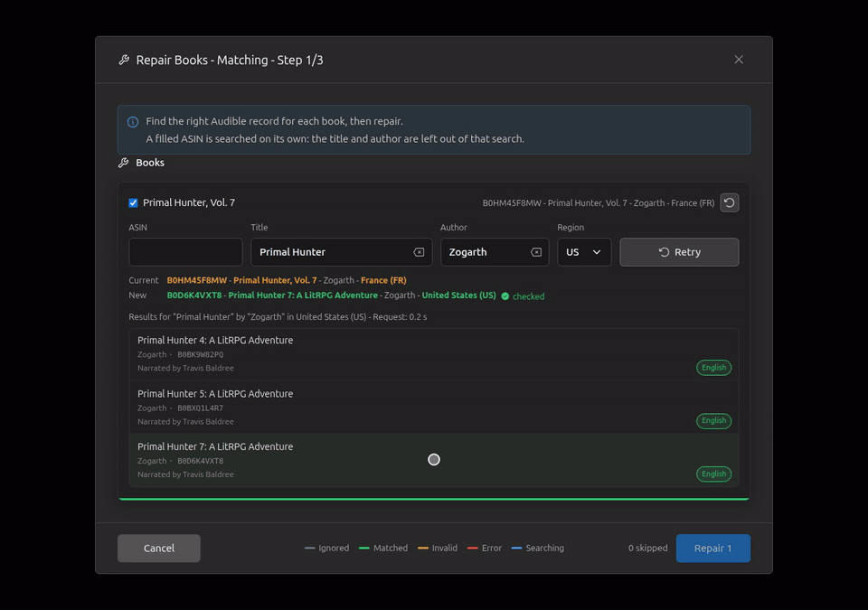Click the Repair 1 button
This screenshot has height=610, width=868.
pos(713,548)
